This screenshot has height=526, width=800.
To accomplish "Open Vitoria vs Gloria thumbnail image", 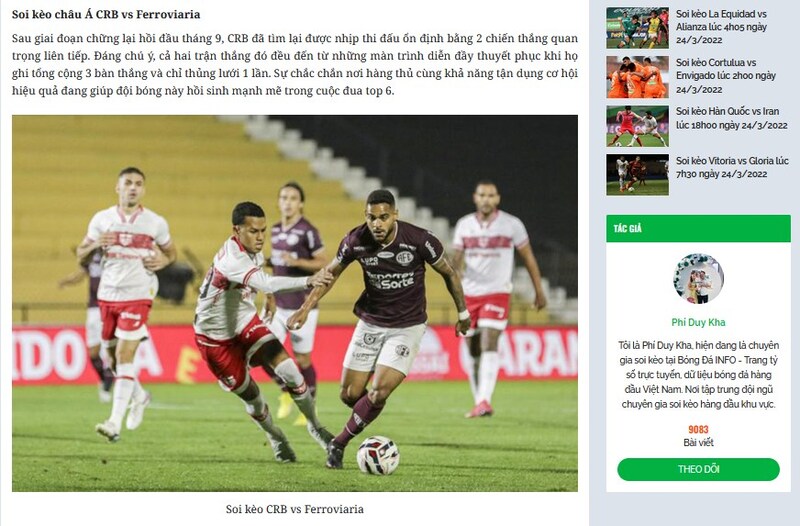I will pyautogui.click(x=637, y=175).
